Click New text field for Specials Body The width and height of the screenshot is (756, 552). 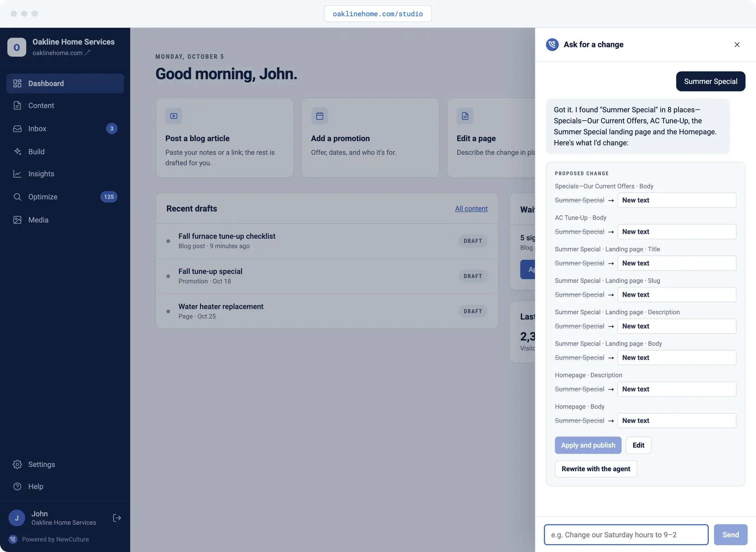pos(677,200)
